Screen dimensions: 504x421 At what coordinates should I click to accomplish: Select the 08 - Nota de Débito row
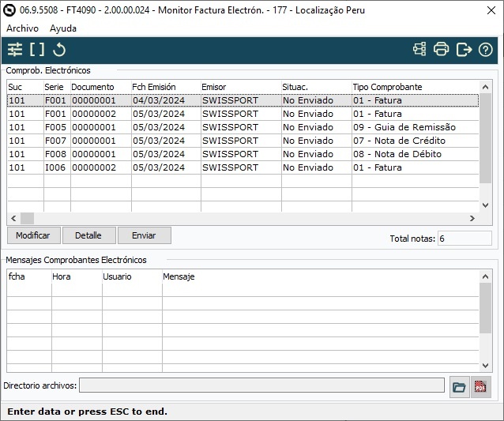coord(243,154)
